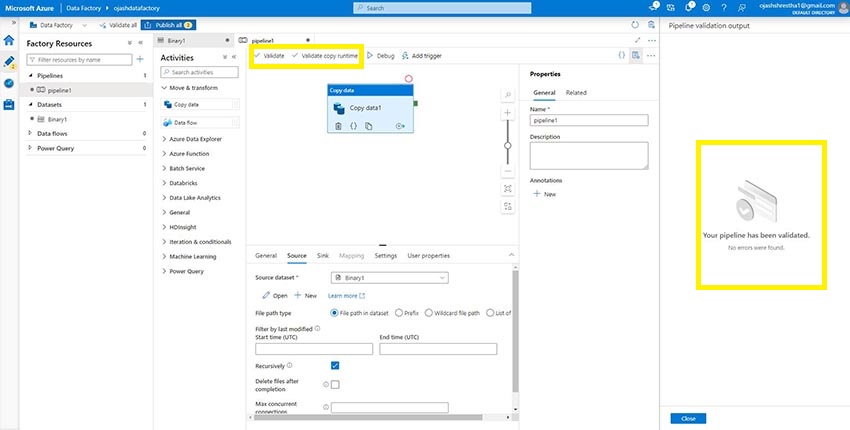Auto-align the canvas activities

tap(508, 206)
